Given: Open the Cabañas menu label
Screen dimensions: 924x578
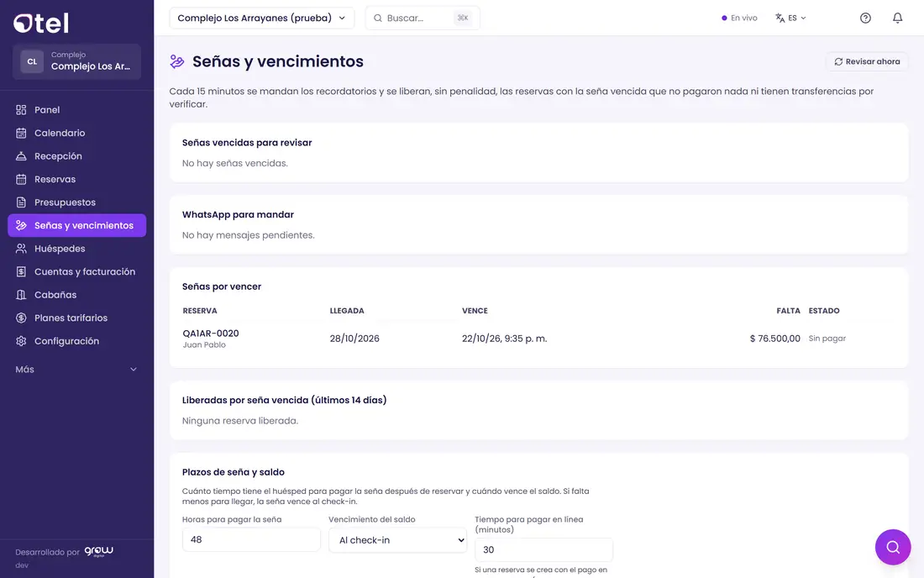Looking at the screenshot, I should 55,295.
